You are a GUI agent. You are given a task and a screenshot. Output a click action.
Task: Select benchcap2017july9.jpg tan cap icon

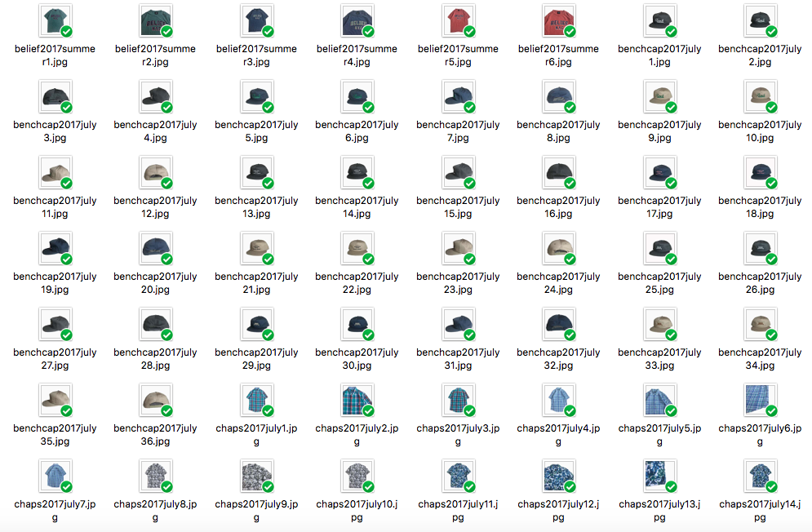659,96
